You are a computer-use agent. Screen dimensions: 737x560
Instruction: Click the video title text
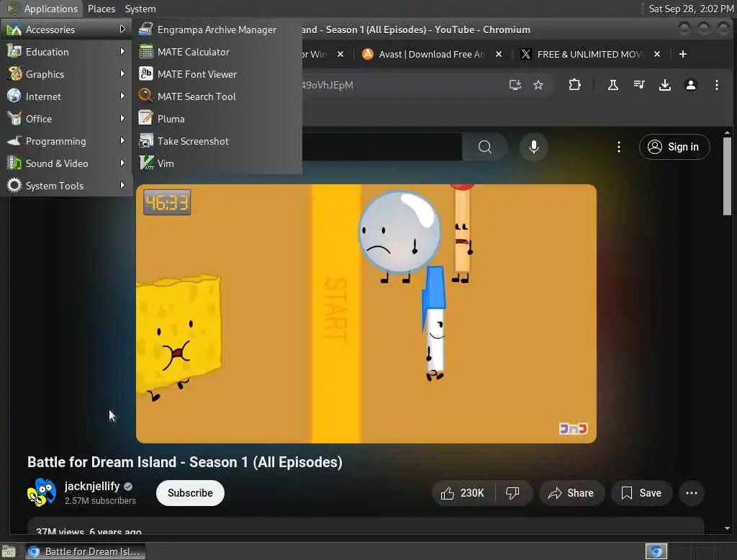click(185, 462)
